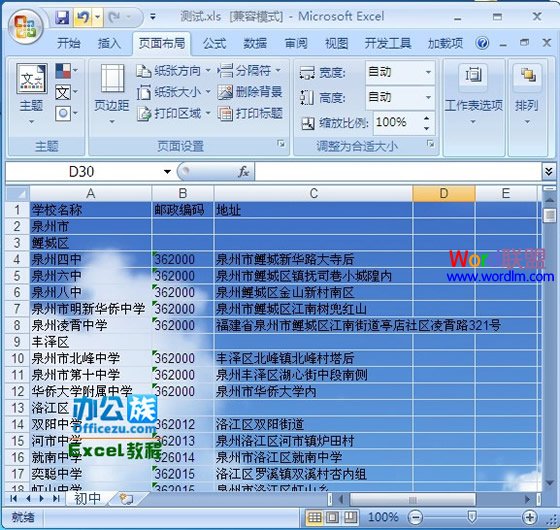This screenshot has height=530, width=560.
Task: Open the Name Box dropdown arrow
Action: point(167,172)
